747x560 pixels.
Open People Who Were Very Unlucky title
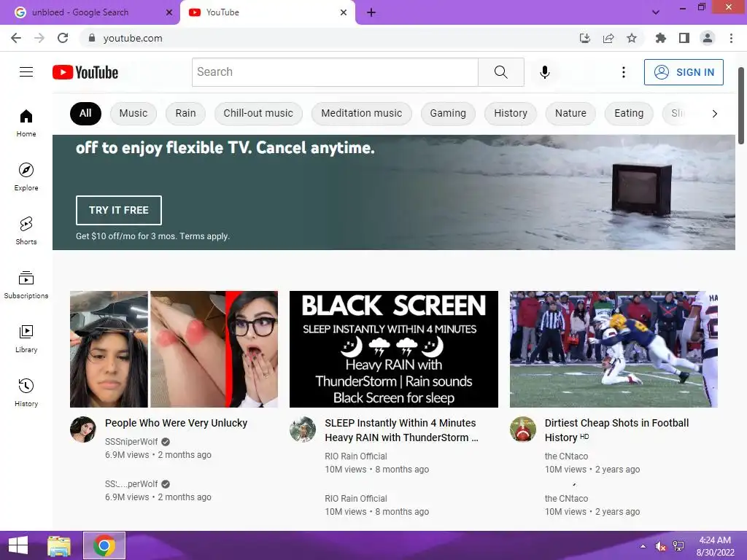point(176,423)
